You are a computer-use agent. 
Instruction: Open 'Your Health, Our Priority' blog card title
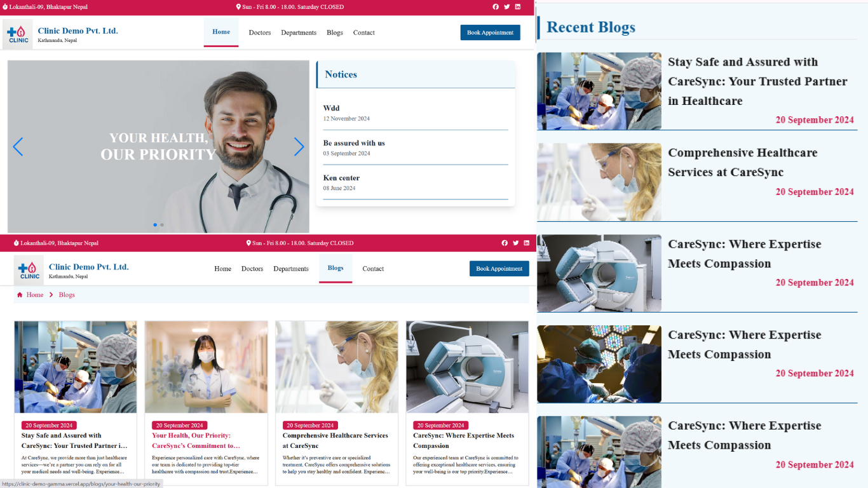(x=196, y=440)
